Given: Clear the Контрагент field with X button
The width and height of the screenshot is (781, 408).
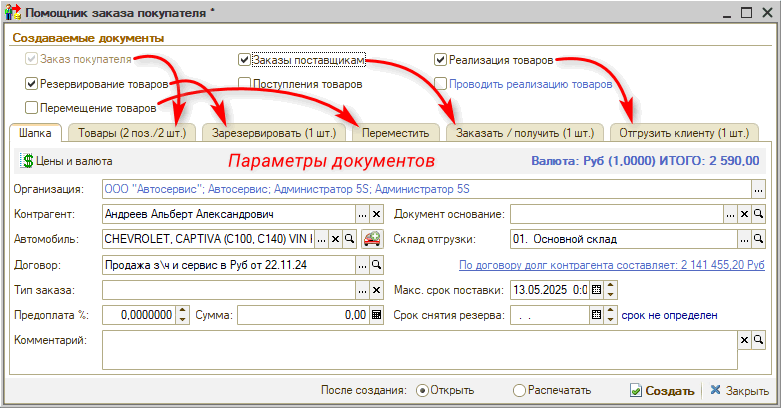Looking at the screenshot, I should pyautogui.click(x=377, y=214).
